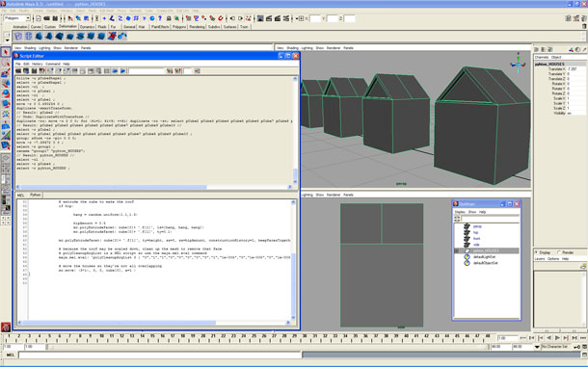Click frame 24 on the time slider
Image resolution: width=588 pixels, height=367 pixels.
click(244, 337)
